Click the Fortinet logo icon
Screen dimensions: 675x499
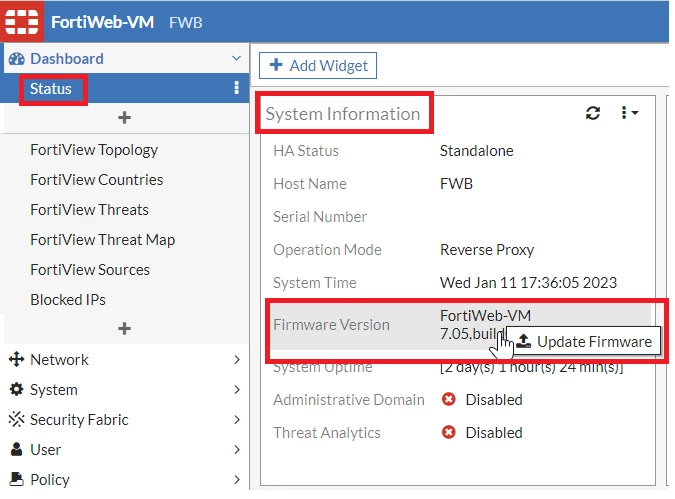coord(22,21)
